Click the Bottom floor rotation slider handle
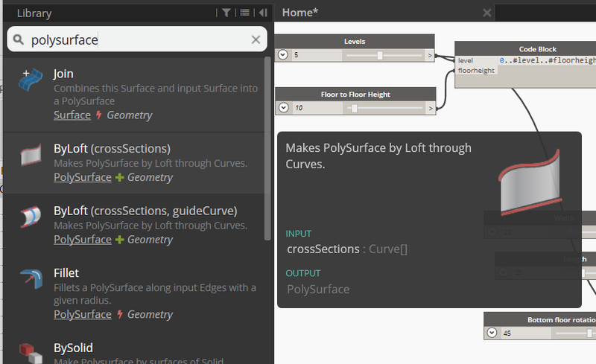Viewport: 596px width, 364px height. [x=589, y=333]
